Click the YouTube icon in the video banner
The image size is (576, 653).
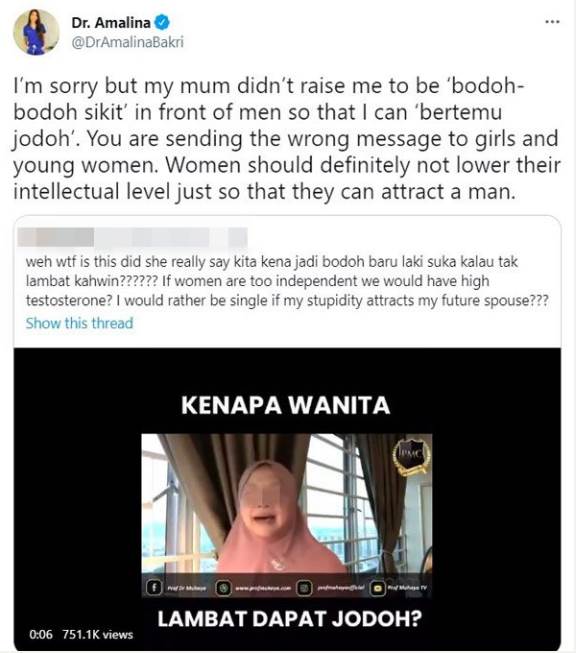tap(378, 588)
